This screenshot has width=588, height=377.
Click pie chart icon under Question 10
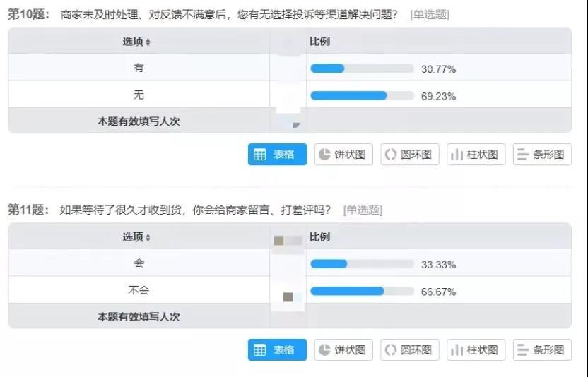[x=324, y=155]
